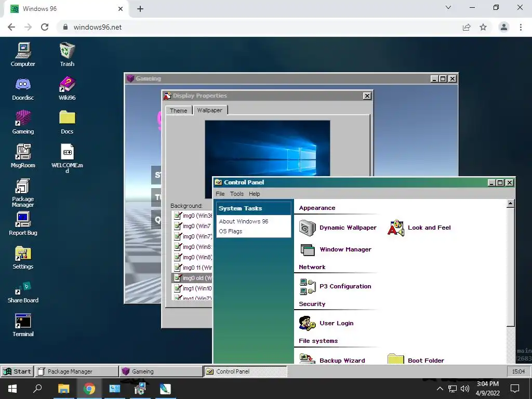Viewport: 532px width, 399px height.
Task: Go back in browser history
Action: click(x=11, y=27)
